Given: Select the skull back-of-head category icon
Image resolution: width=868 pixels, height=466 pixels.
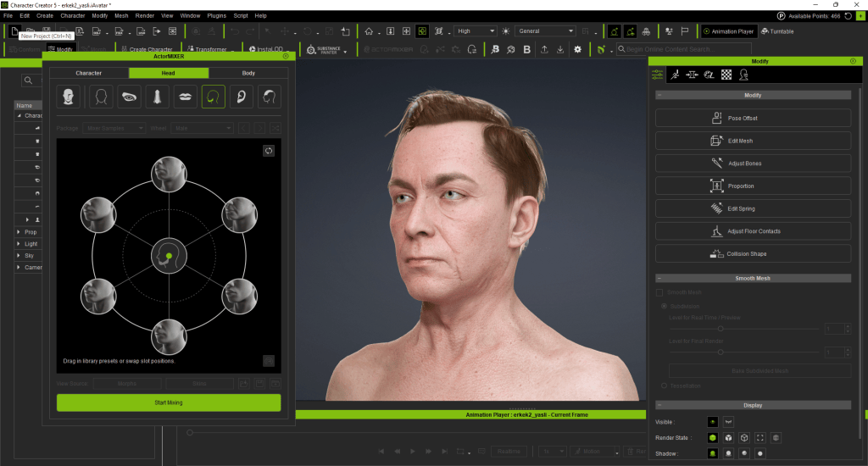Looking at the screenshot, I should [x=269, y=97].
